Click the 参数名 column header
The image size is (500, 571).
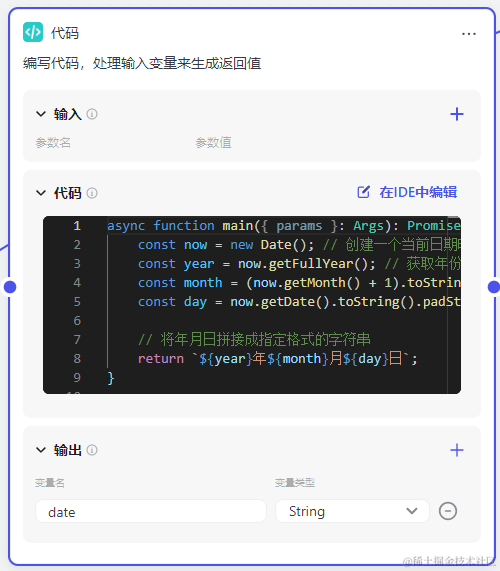tap(53, 142)
